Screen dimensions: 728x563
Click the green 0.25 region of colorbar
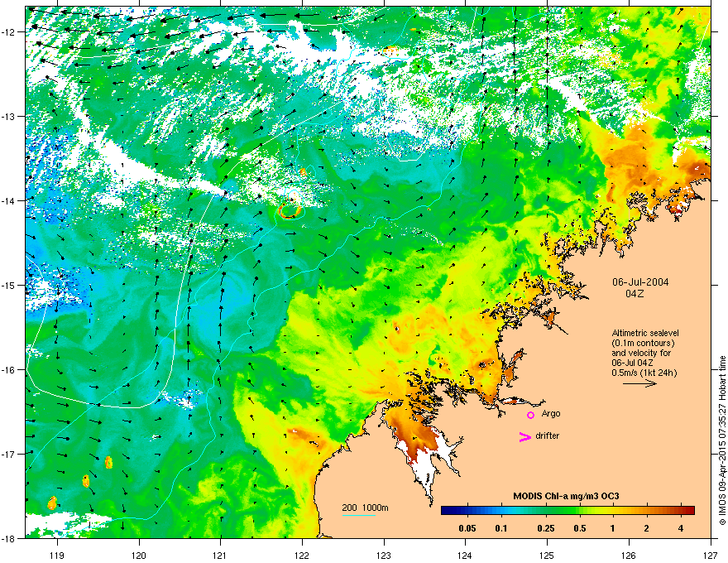pyautogui.click(x=546, y=510)
